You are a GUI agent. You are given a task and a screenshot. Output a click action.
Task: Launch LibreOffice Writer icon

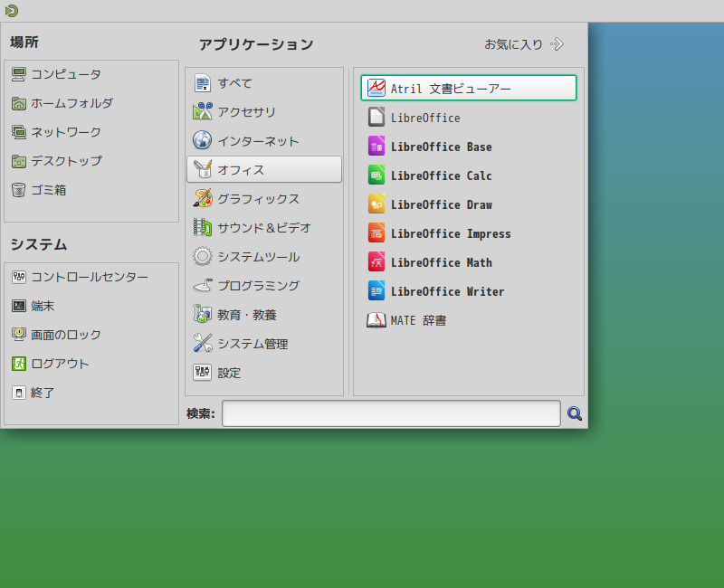(x=376, y=290)
